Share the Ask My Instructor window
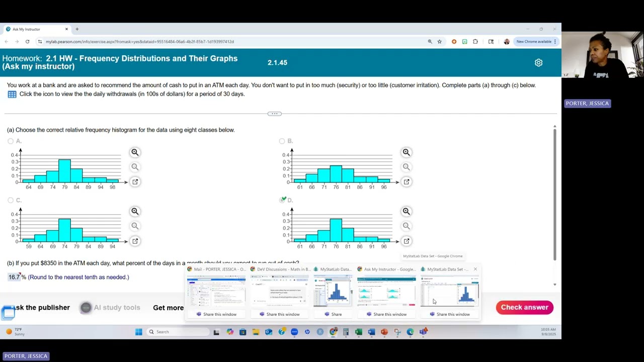 [x=386, y=314]
